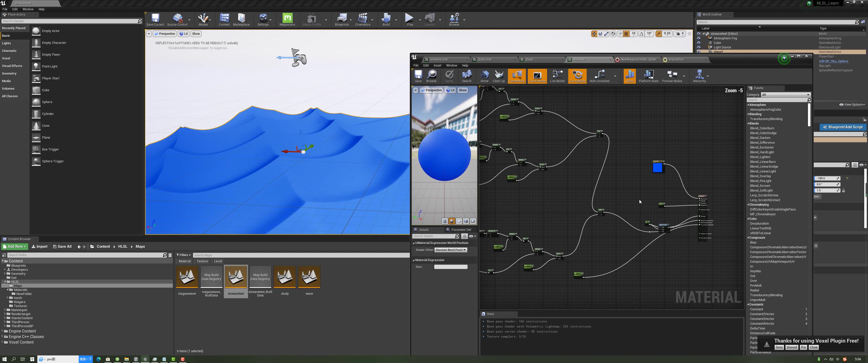Toggle Live Update in material editor
This screenshot has width=868, height=363.
pyautogui.click(x=577, y=76)
